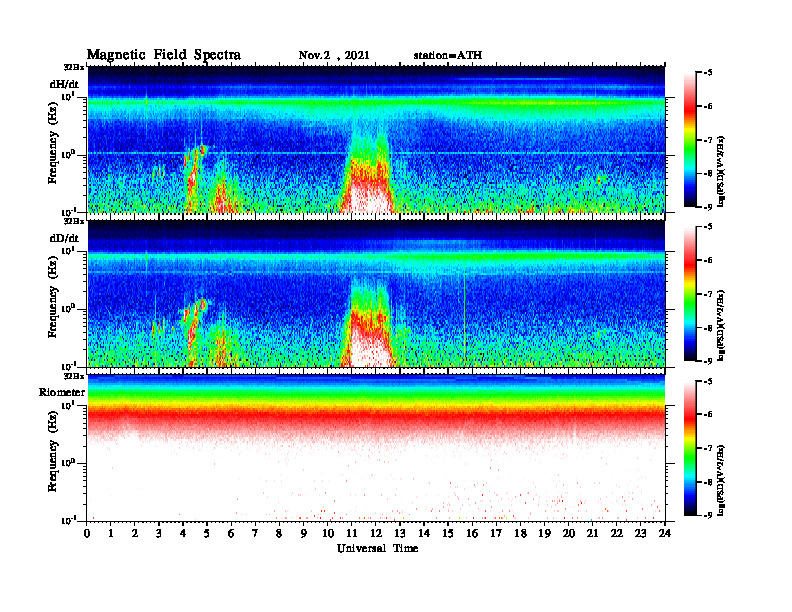
Task: Click hour "19" on the Universal Time axis
Action: tap(544, 533)
